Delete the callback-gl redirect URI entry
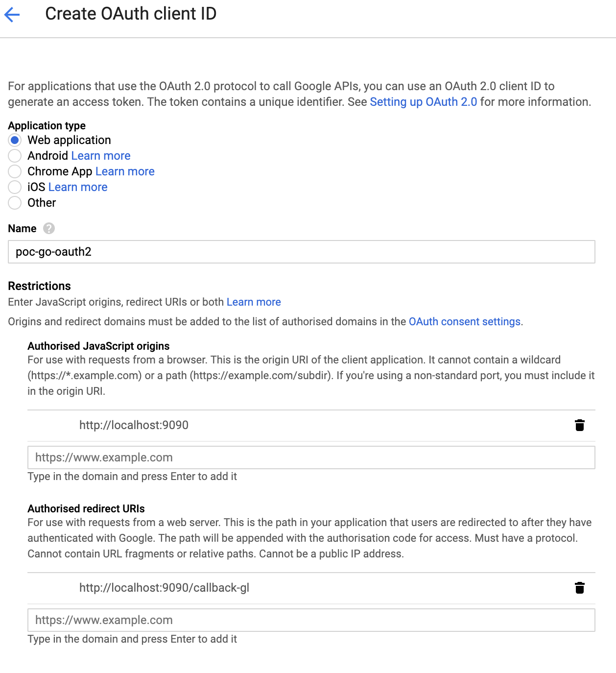This screenshot has width=616, height=673. [580, 588]
